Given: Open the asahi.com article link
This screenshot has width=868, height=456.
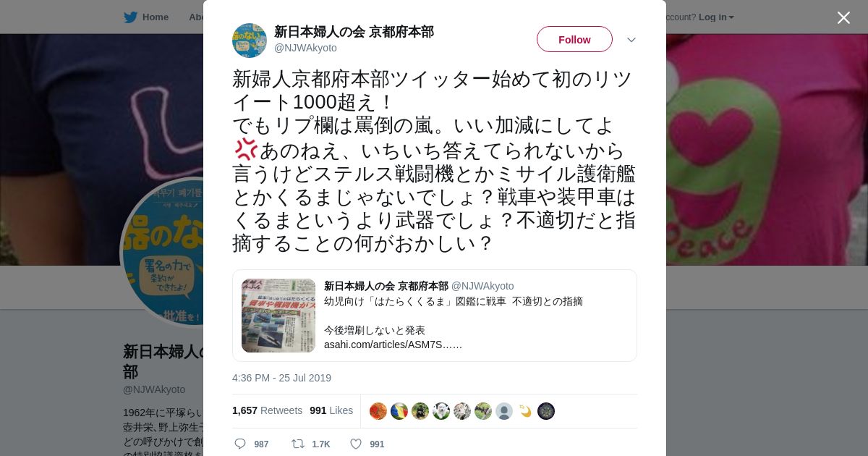Looking at the screenshot, I should click(393, 345).
